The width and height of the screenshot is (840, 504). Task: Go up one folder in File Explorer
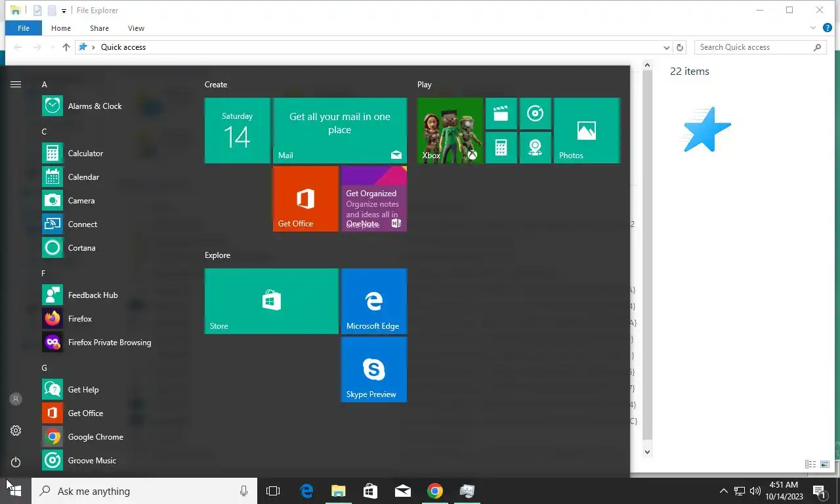(66, 47)
